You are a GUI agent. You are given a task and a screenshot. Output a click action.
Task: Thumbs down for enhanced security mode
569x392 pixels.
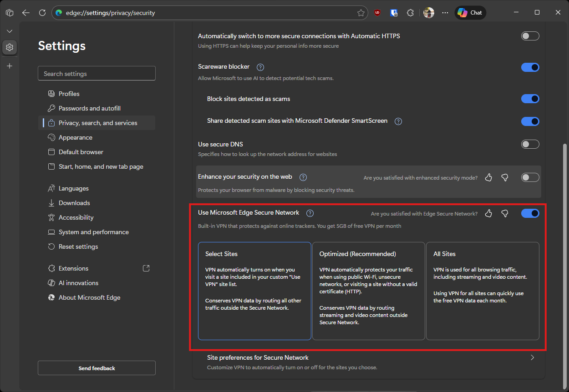[x=505, y=177]
